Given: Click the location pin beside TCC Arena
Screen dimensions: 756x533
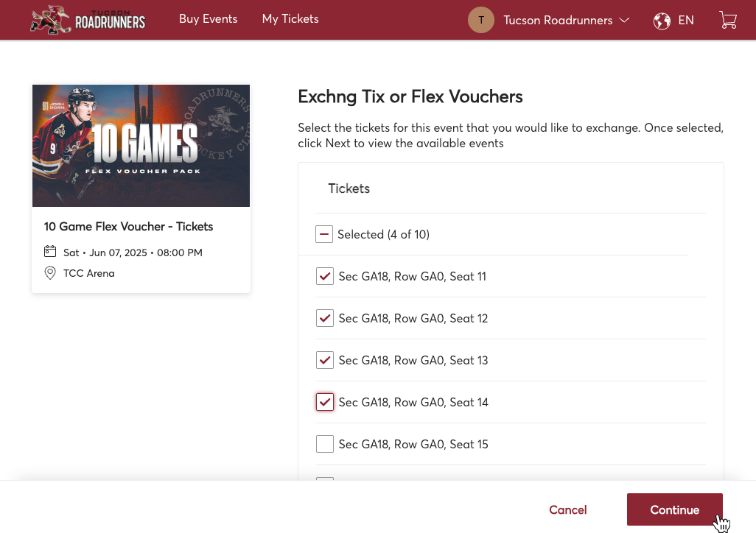Looking at the screenshot, I should [x=50, y=273].
